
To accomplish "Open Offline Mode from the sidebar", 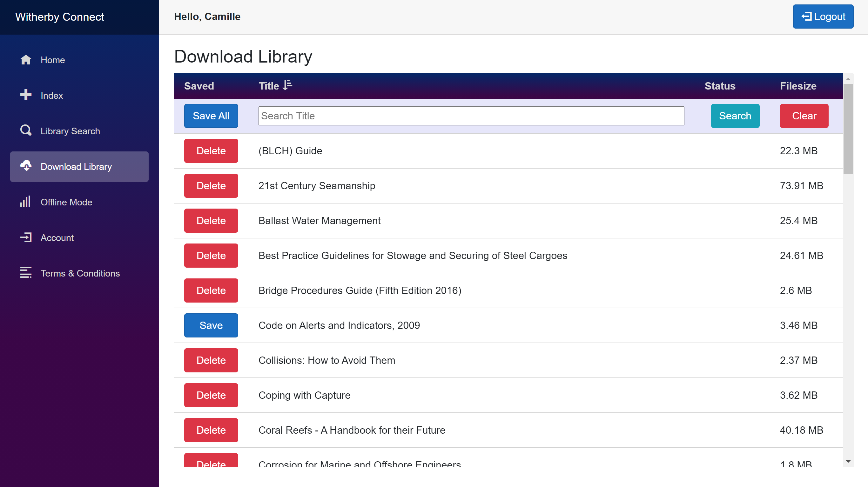I will coord(66,202).
